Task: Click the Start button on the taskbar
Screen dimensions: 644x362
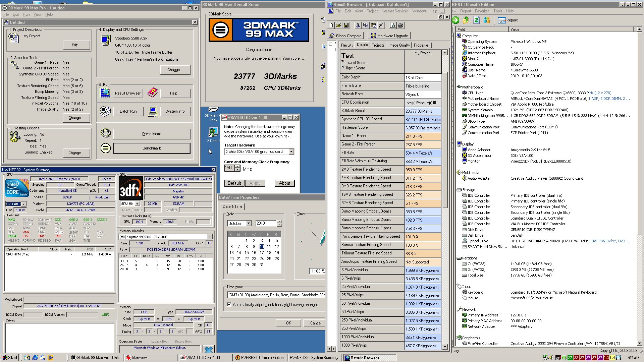Action: 9,358
